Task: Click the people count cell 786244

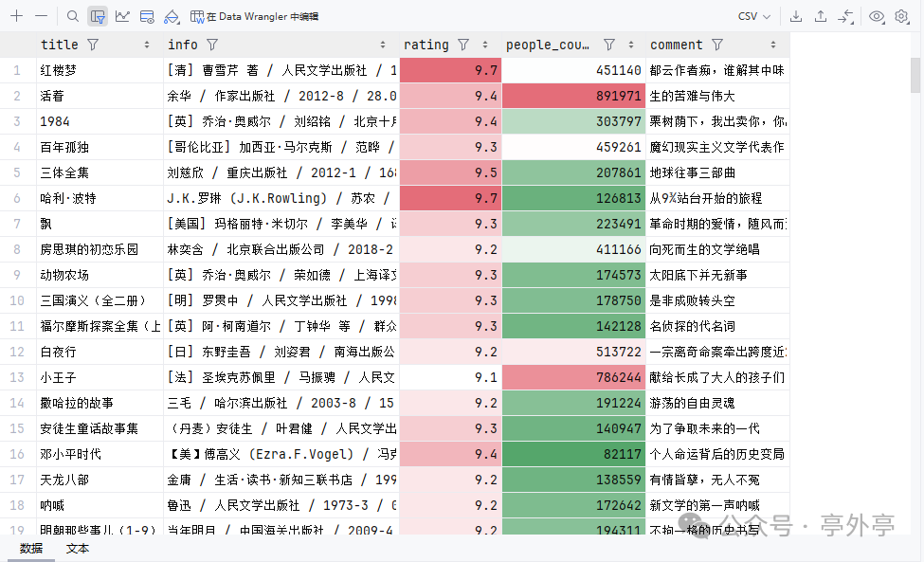Action: coord(573,377)
